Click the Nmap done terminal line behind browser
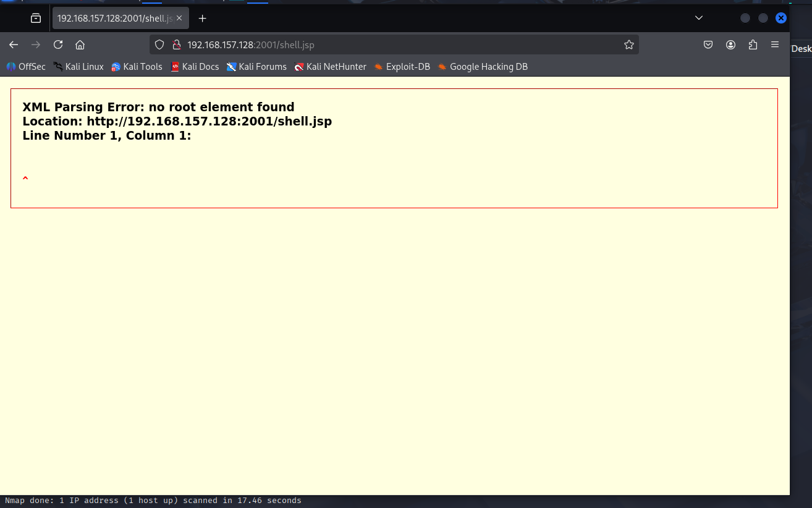The image size is (812, 508). coord(153,501)
